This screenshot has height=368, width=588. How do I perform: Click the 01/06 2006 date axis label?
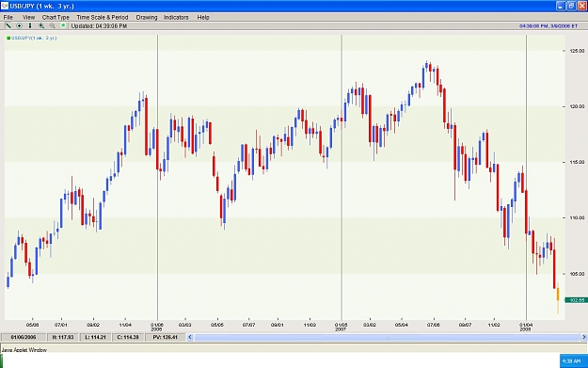pyautogui.click(x=157, y=327)
